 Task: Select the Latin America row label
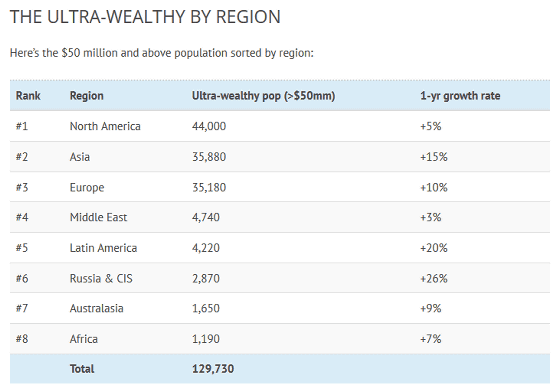103,248
